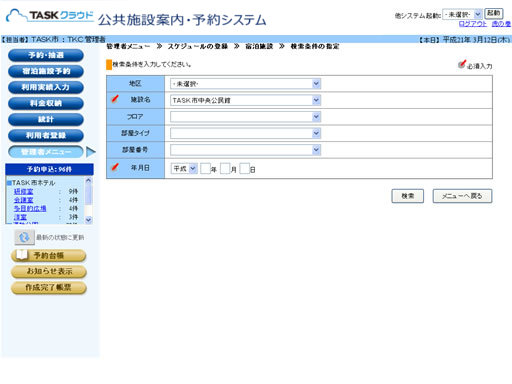
Task: Click the ログアウト link
Action: coord(473,24)
